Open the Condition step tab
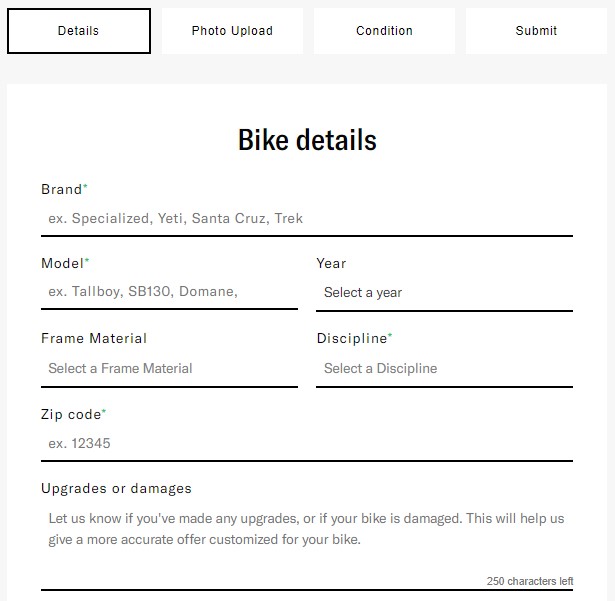The width and height of the screenshot is (615, 601). (x=384, y=31)
